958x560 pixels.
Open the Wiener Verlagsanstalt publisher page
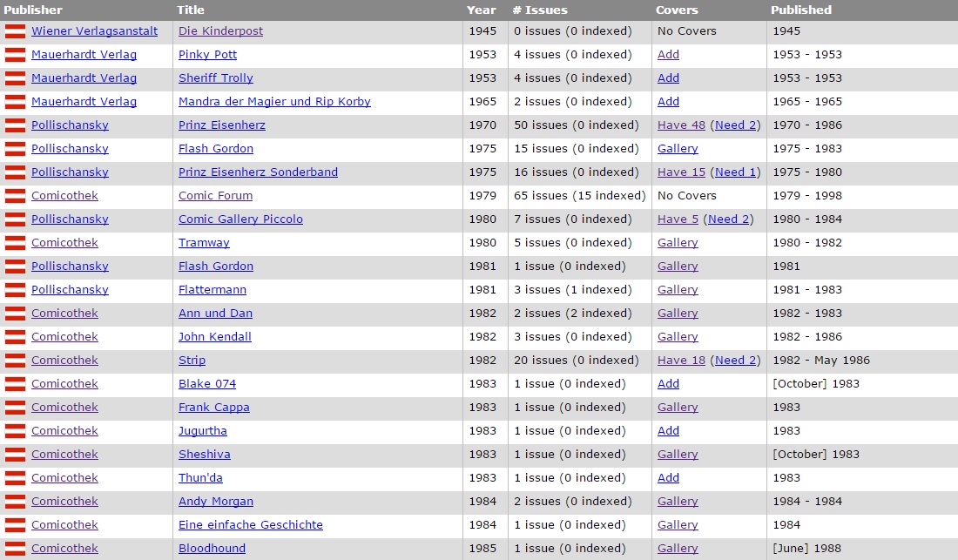pyautogui.click(x=94, y=31)
